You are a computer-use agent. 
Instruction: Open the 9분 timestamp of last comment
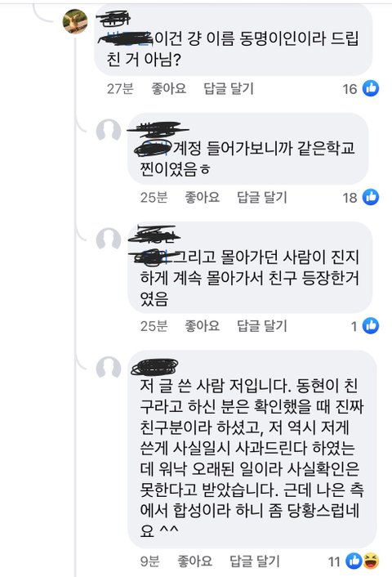coord(150,561)
